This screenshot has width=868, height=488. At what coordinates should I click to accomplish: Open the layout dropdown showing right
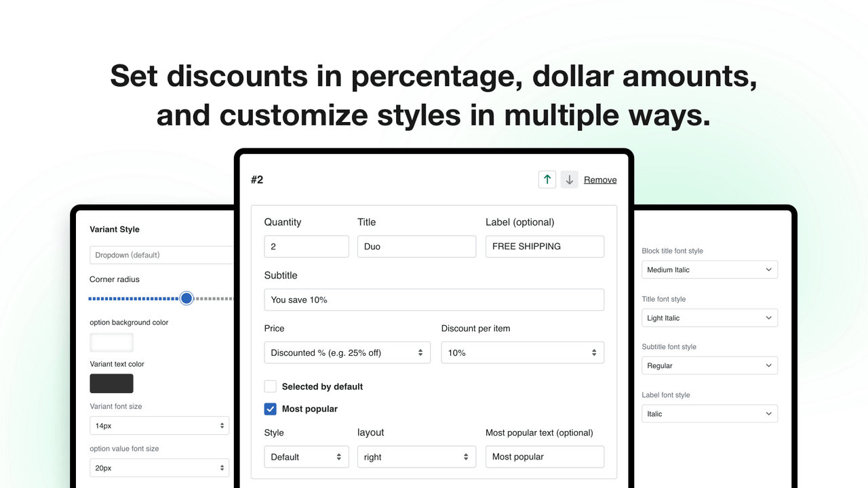[x=416, y=457]
